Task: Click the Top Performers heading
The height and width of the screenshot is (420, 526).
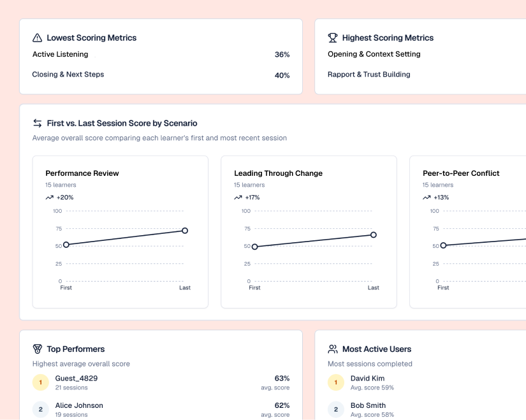Action: pos(76,349)
